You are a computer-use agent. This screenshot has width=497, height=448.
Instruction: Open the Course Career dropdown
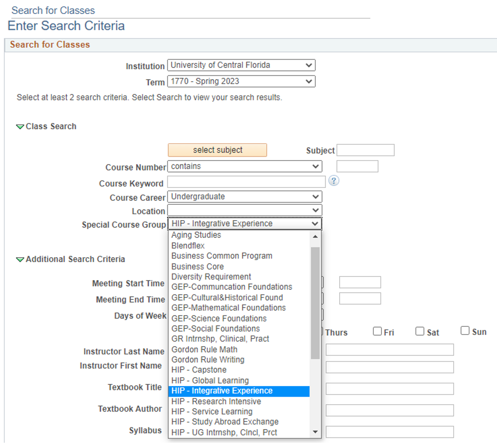(244, 197)
